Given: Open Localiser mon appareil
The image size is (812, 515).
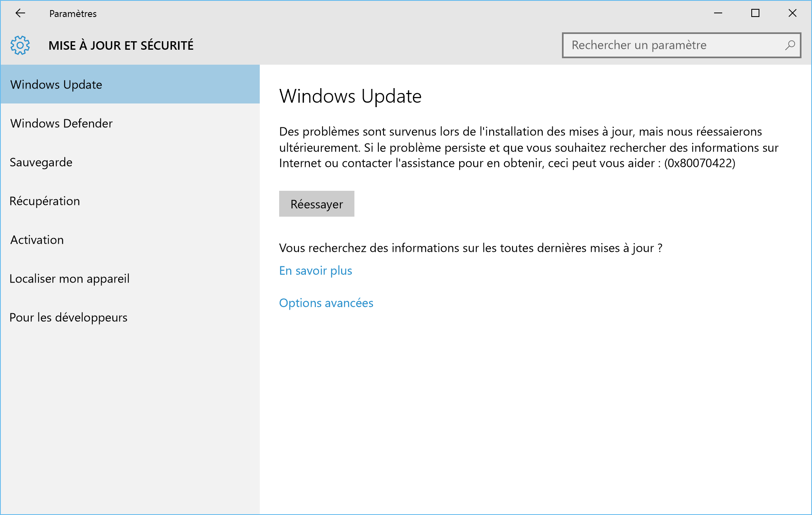Looking at the screenshot, I should coord(130,278).
